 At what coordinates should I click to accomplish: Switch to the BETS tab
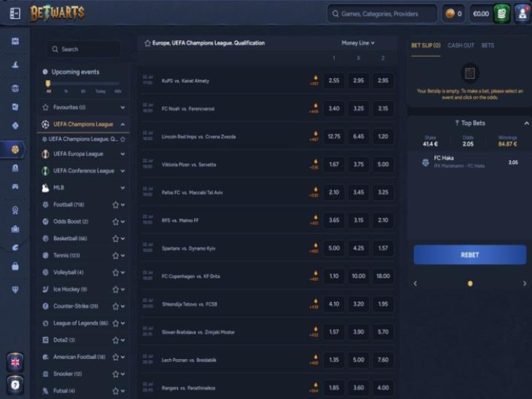pyautogui.click(x=488, y=45)
